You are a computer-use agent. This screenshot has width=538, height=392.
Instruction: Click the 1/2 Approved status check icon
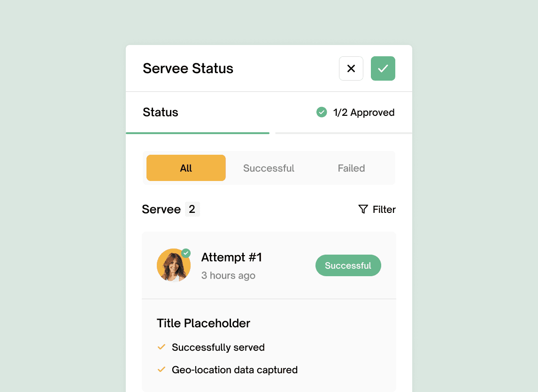[321, 112]
